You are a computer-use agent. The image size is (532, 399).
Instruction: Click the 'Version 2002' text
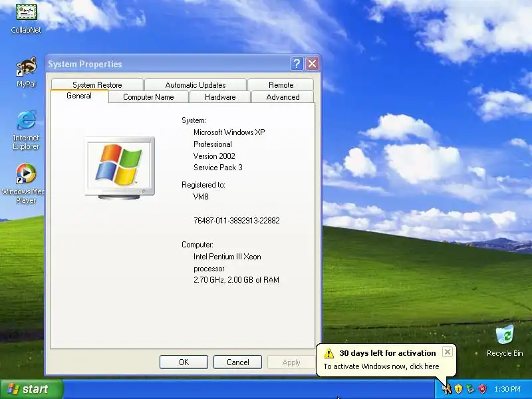click(214, 156)
